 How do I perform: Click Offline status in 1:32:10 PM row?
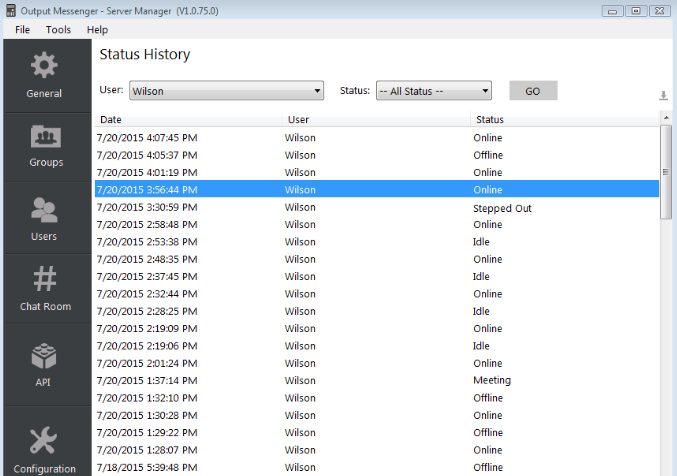click(x=488, y=398)
